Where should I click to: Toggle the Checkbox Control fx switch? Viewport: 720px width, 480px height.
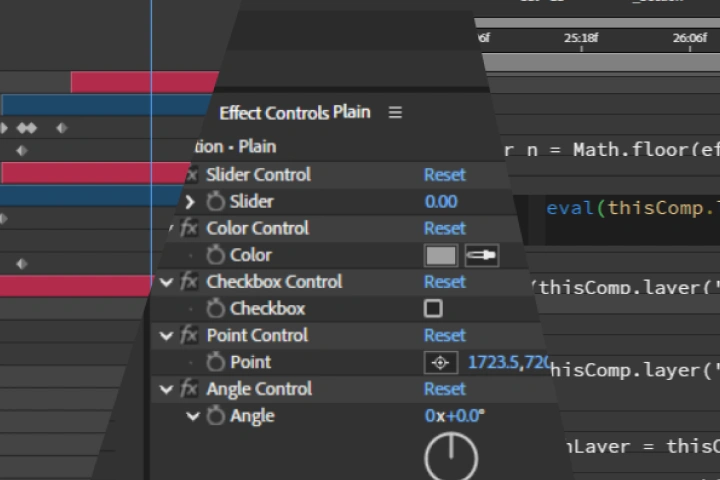pyautogui.click(x=189, y=282)
